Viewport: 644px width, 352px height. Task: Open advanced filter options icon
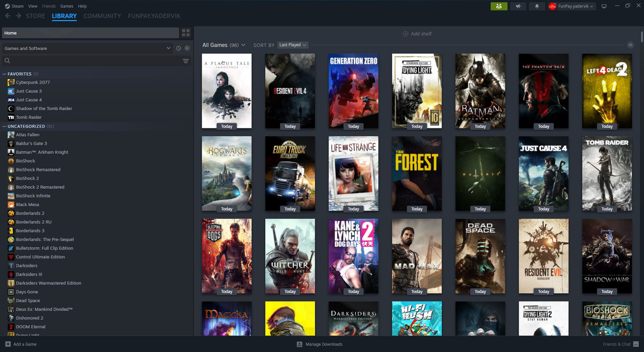coord(186,61)
